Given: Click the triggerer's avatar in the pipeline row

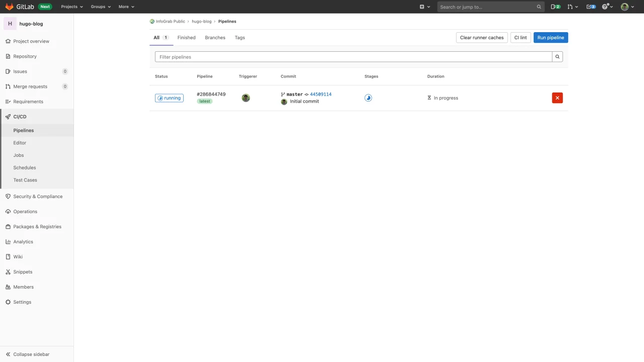Looking at the screenshot, I should click(246, 98).
